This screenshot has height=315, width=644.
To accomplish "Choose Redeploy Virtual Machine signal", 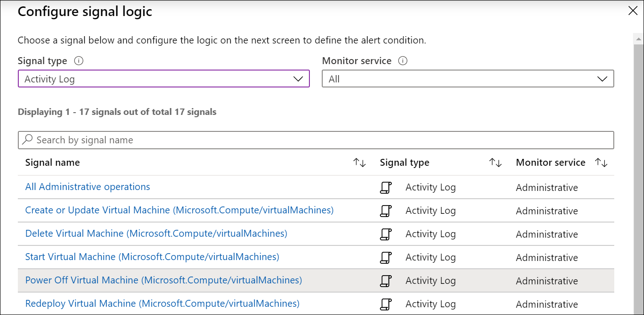I will point(162,304).
